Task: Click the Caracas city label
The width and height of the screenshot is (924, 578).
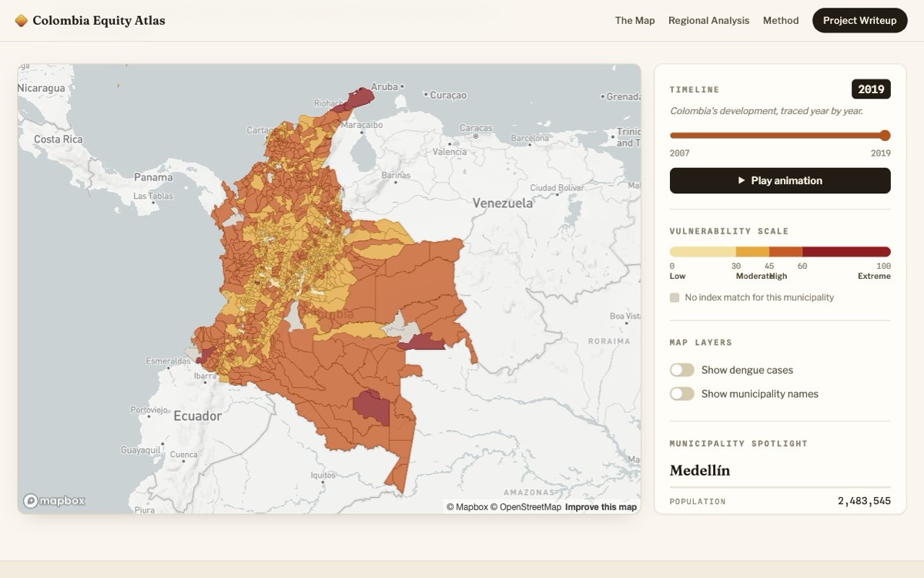Action: [476, 128]
